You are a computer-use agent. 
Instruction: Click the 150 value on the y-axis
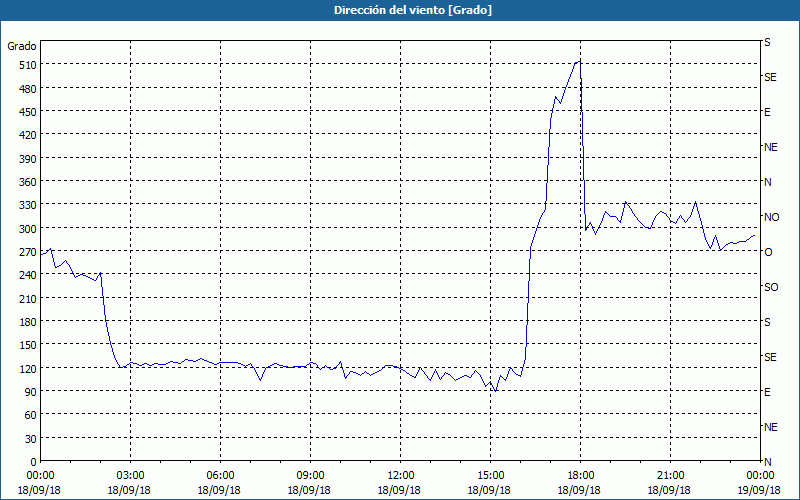point(28,345)
